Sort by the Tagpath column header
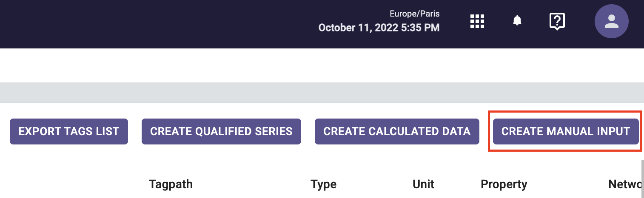This screenshot has width=644, height=198. pos(171,184)
